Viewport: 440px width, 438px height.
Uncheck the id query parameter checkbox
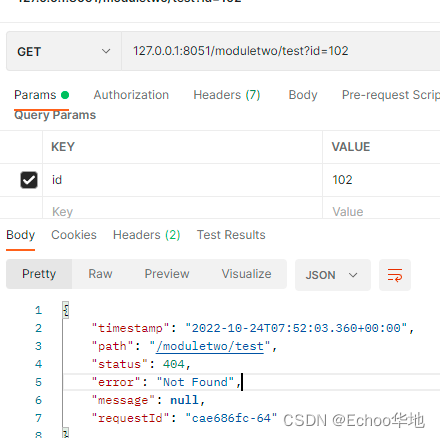click(x=29, y=180)
